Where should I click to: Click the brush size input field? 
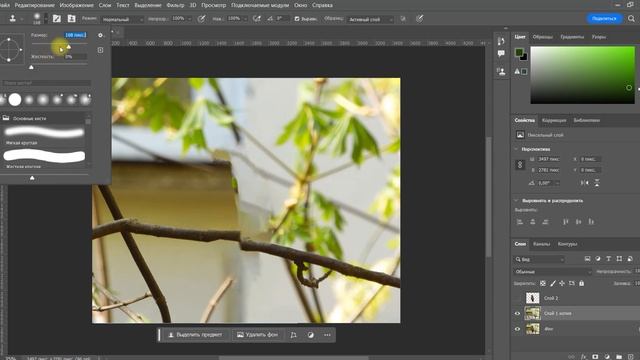(76, 35)
